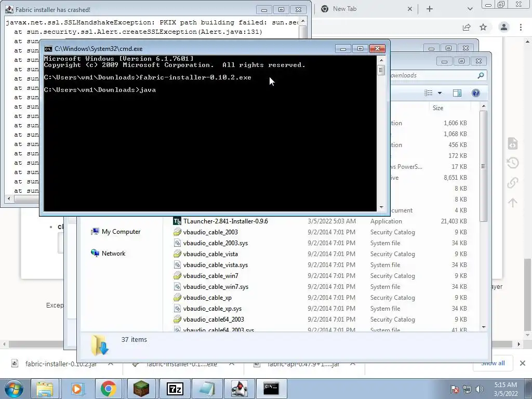Click the Action Center flag tray icon
The width and height of the screenshot is (532, 399).
point(454,389)
